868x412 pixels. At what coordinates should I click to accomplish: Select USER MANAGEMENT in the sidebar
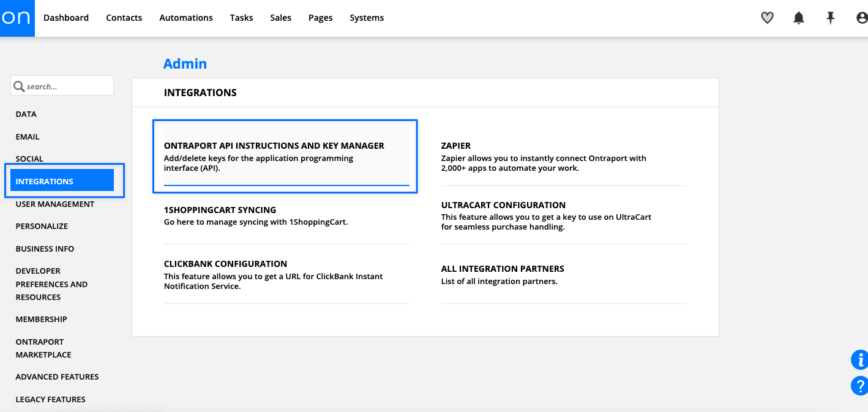click(55, 204)
